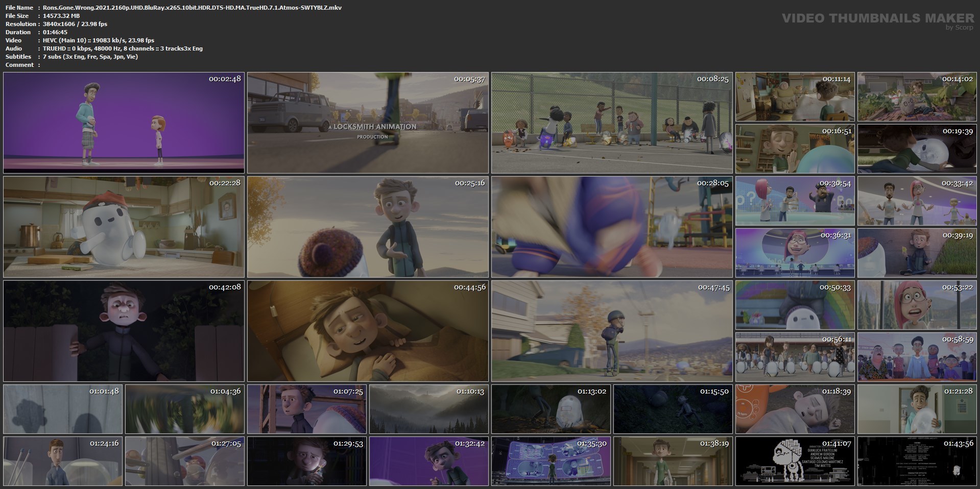Click the credits frame at 01:43:56
Screen dimensions: 980x489
pos(917,461)
